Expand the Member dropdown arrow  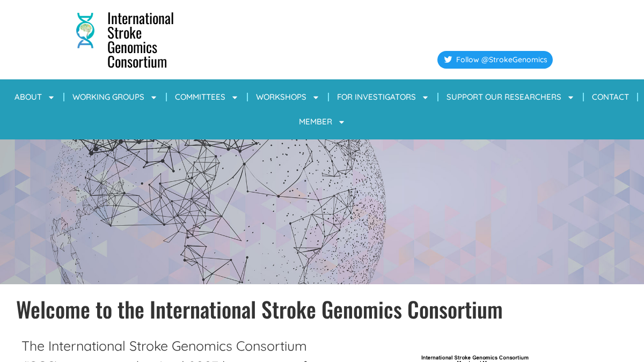pos(341,122)
